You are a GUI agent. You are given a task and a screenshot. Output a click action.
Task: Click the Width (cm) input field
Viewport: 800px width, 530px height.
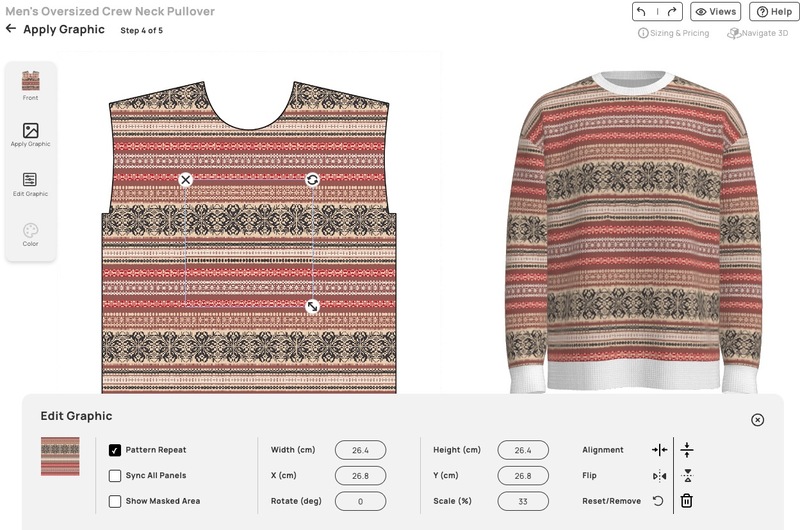(x=360, y=450)
